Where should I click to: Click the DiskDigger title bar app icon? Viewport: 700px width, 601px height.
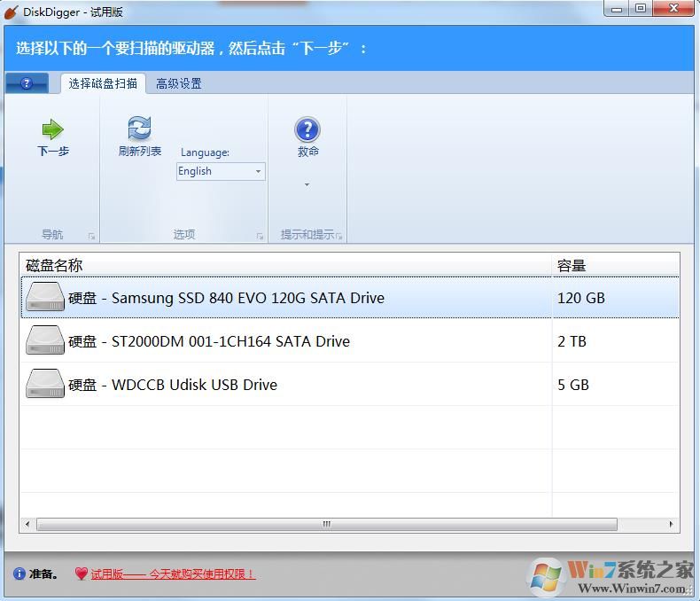pyautogui.click(x=11, y=12)
